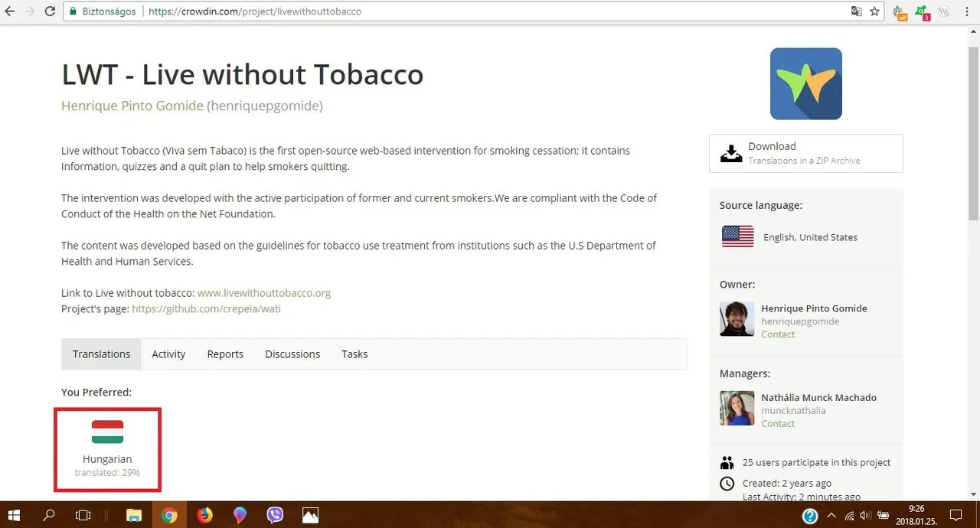The image size is (980, 528).
Task: Click the download tray icon beside Download
Action: 731,153
